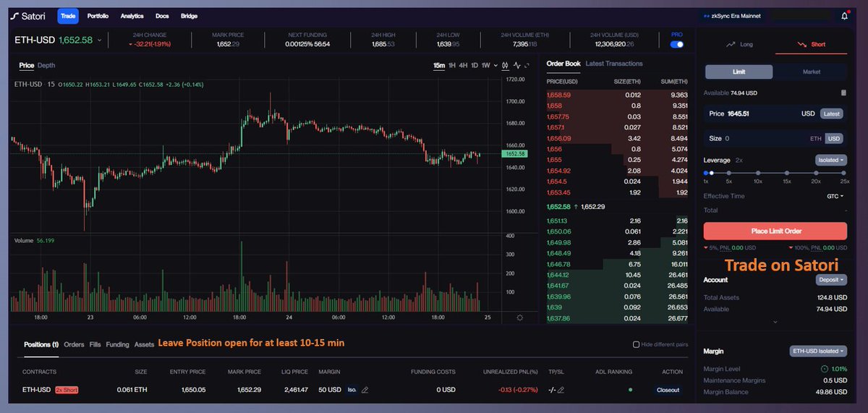Switch size unit to ETH
The width and height of the screenshot is (868, 413).
(815, 138)
